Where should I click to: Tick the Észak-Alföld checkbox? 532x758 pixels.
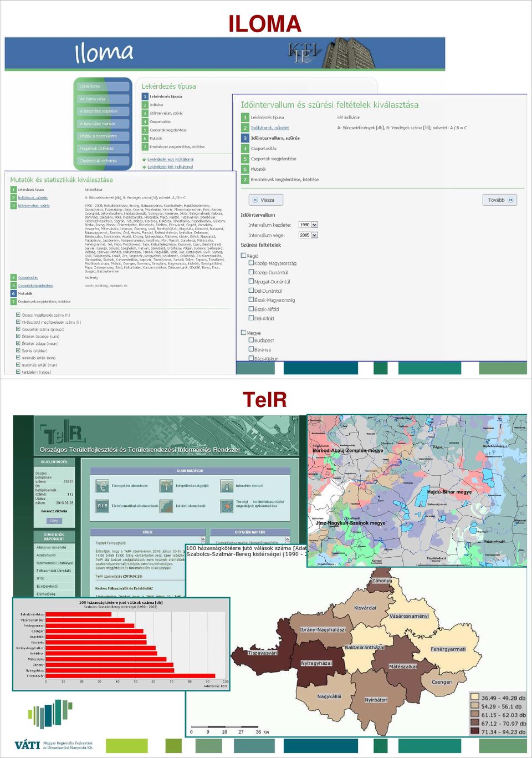pos(251,309)
